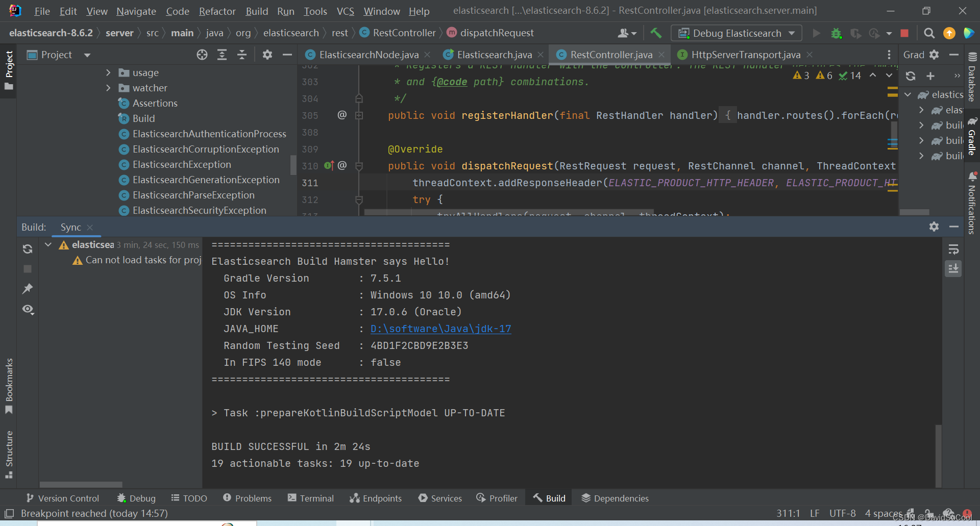
Task: Click the RestController breadcrumb
Action: 398,33
